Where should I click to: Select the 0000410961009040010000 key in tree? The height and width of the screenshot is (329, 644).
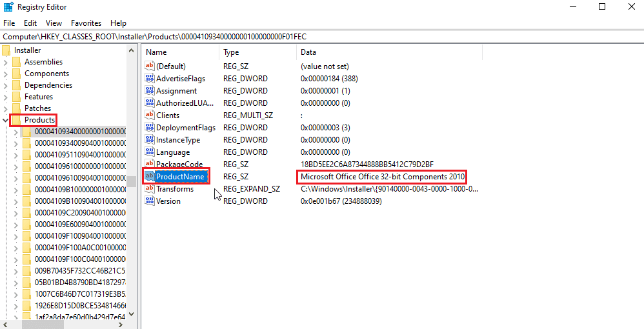81,178
